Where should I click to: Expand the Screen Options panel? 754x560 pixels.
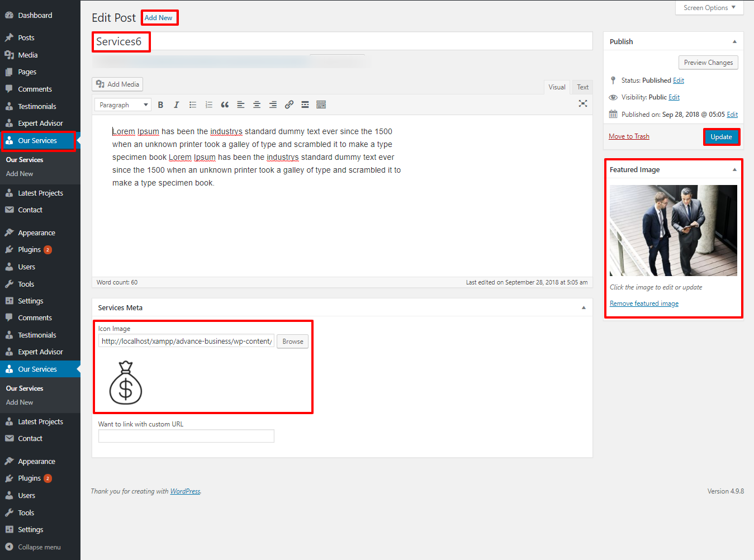pos(709,8)
